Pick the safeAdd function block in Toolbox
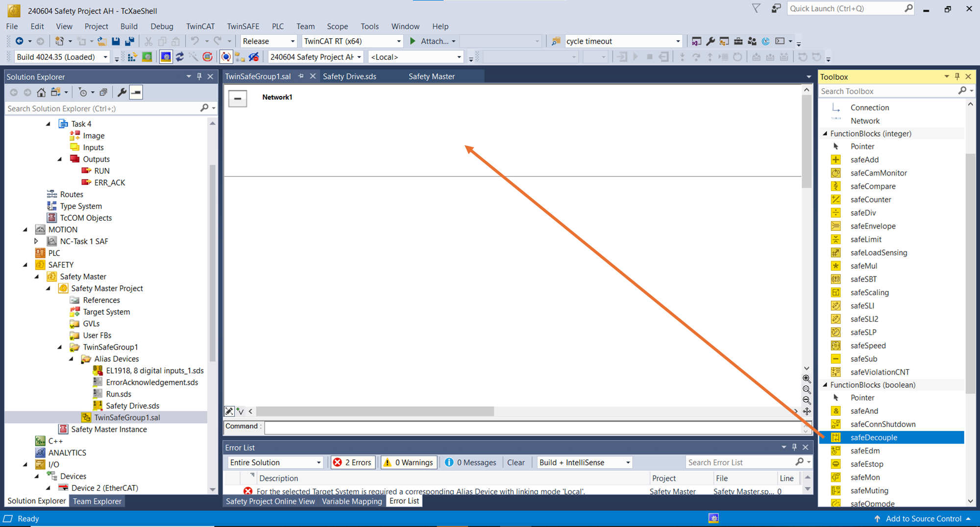This screenshot has width=980, height=527. [864, 159]
